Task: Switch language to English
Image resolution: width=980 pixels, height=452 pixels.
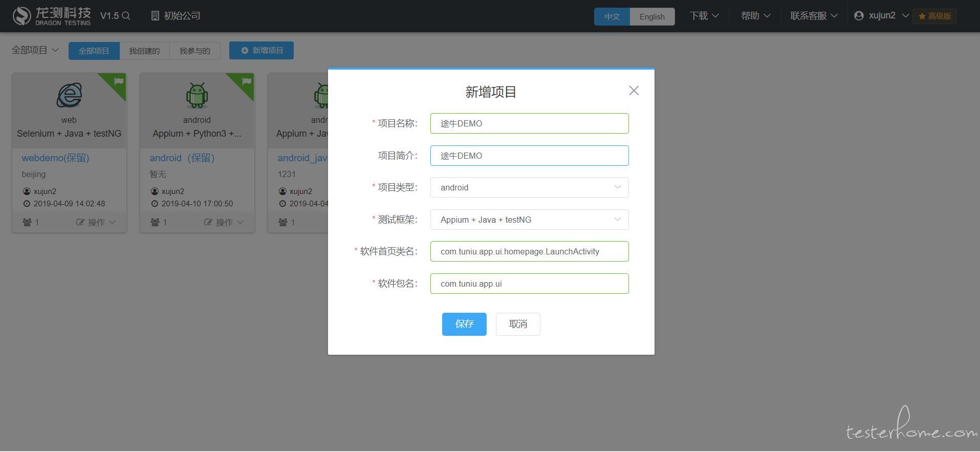Action: (652, 16)
